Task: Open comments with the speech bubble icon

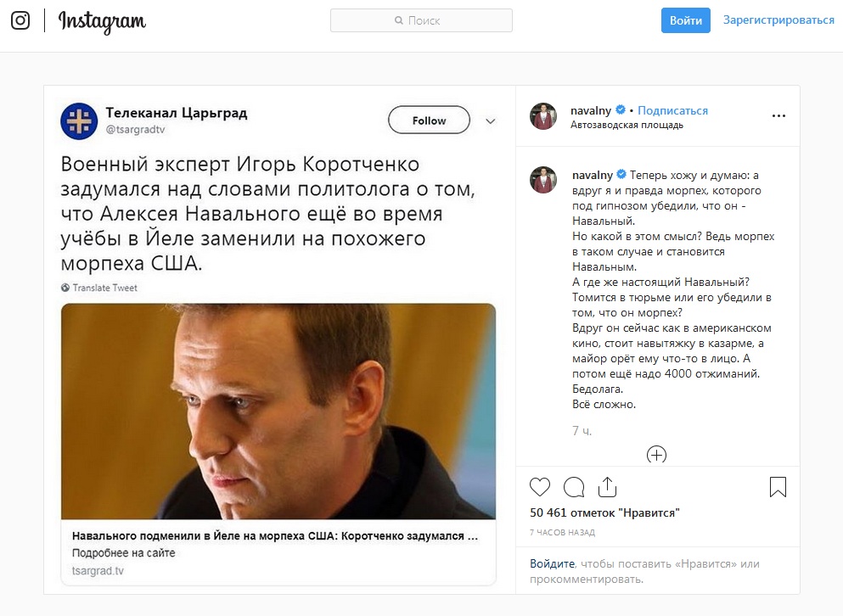Action: tap(574, 487)
